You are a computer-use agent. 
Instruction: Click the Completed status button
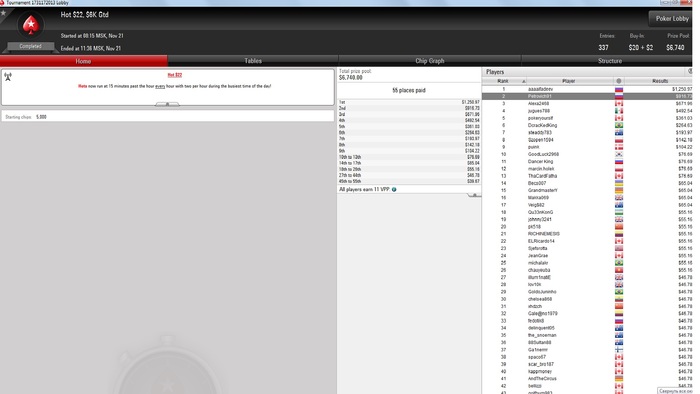pyautogui.click(x=30, y=46)
